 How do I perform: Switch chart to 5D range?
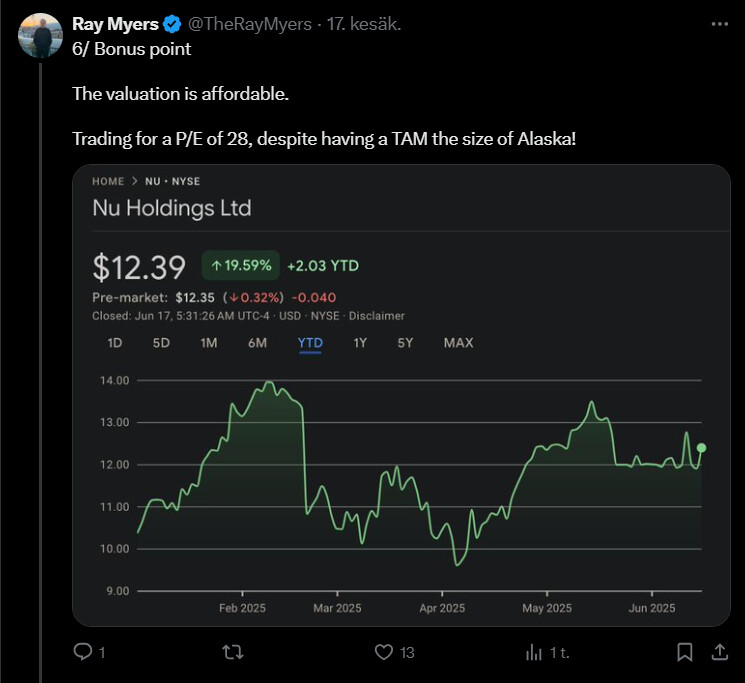coord(161,343)
